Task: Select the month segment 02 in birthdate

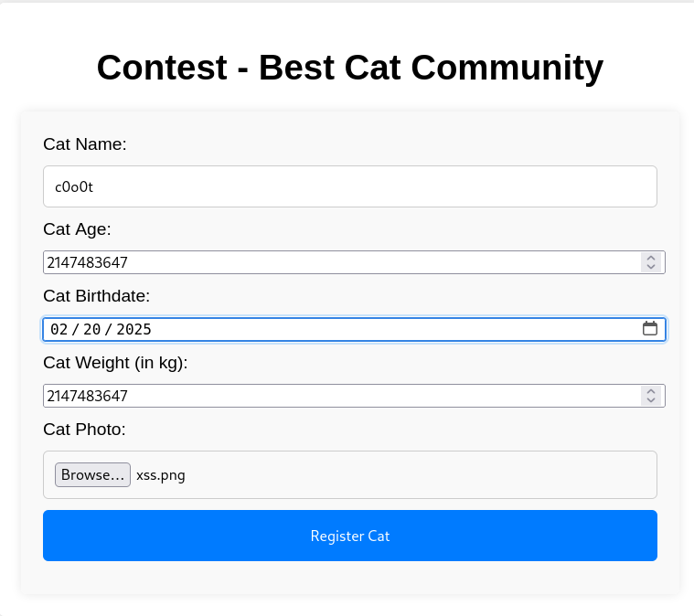Action: (59, 329)
